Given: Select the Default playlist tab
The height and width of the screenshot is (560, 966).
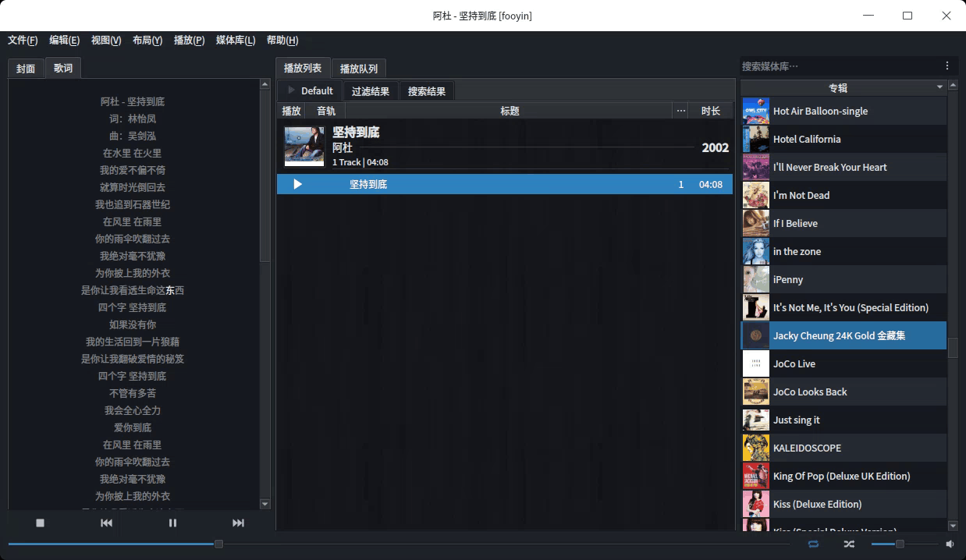Looking at the screenshot, I should point(311,90).
